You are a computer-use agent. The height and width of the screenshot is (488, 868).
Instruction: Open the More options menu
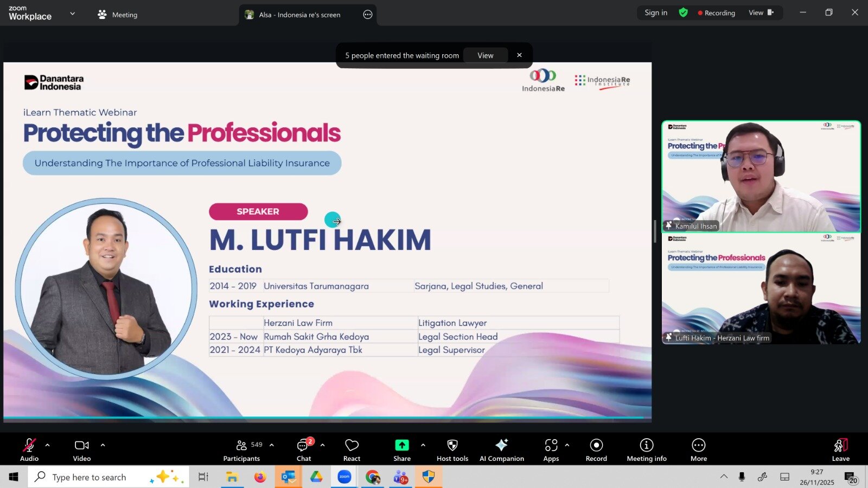pos(698,450)
